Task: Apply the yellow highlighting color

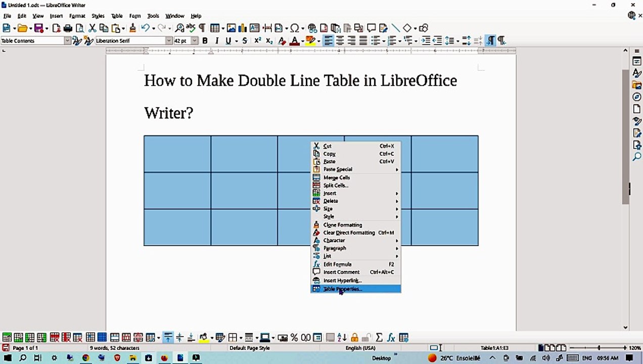Action: 310,41
